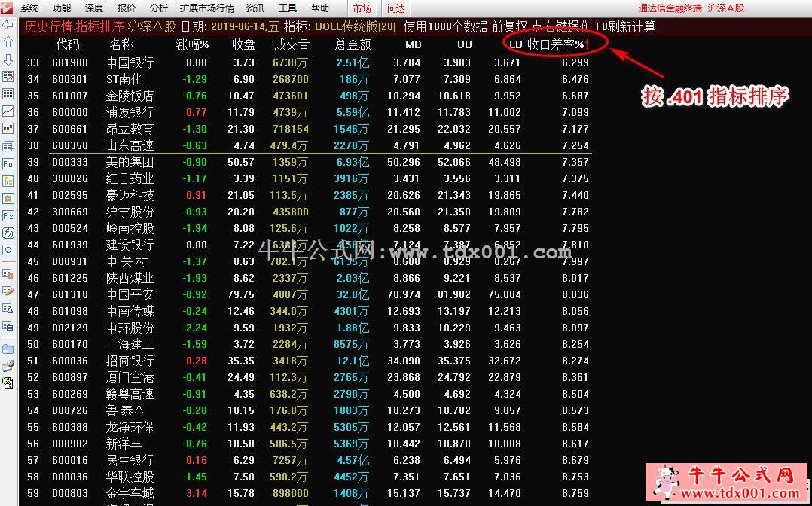Sort by the 涨幅% column header
Viewport: 812px width, 506px height.
pos(193,44)
